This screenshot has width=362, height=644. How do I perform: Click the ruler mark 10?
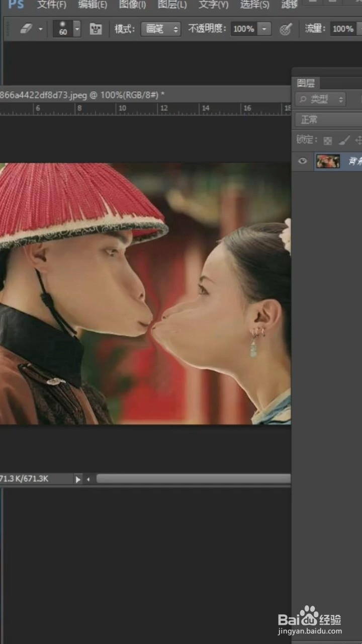[x=122, y=108]
